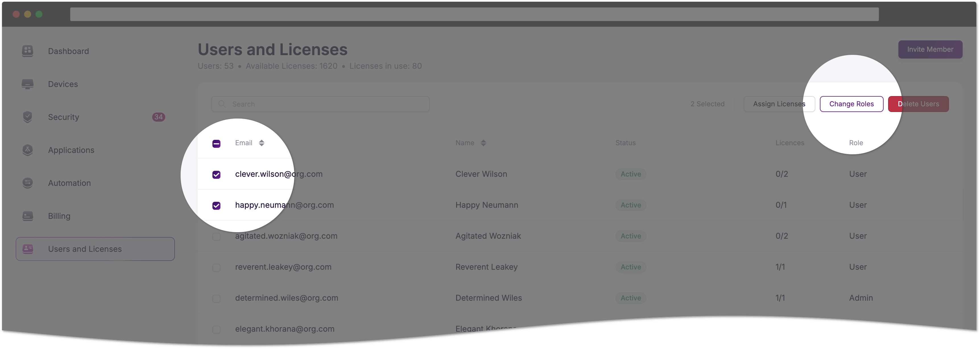The height and width of the screenshot is (349, 980).
Task: Click the Licences column header
Action: pos(790,143)
